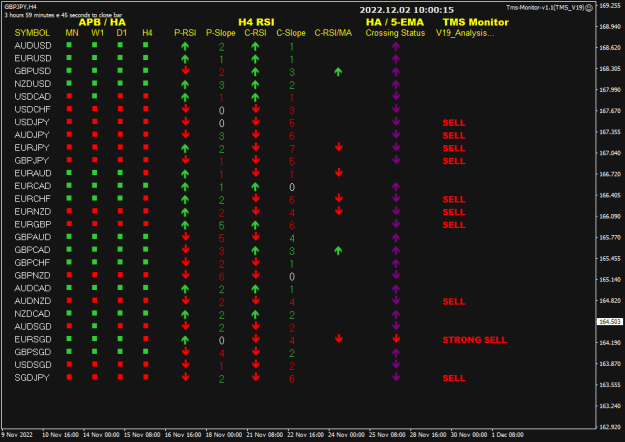Click the NZDUSD symbol label

33,84
